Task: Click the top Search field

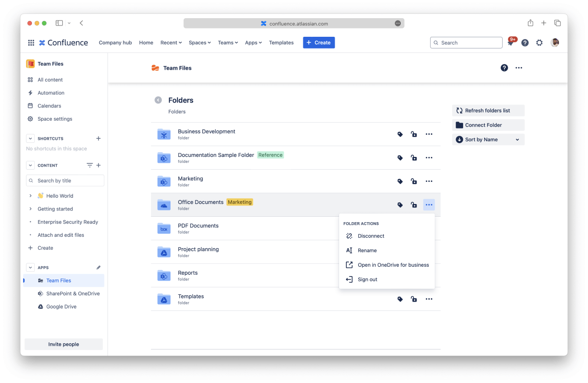Action: pyautogui.click(x=466, y=43)
